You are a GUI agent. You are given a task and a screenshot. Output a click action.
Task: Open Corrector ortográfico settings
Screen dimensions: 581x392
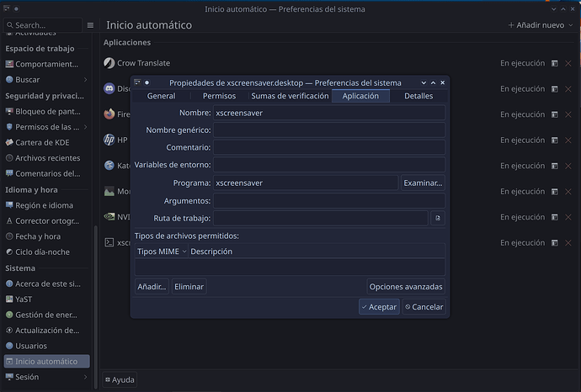[x=46, y=220]
